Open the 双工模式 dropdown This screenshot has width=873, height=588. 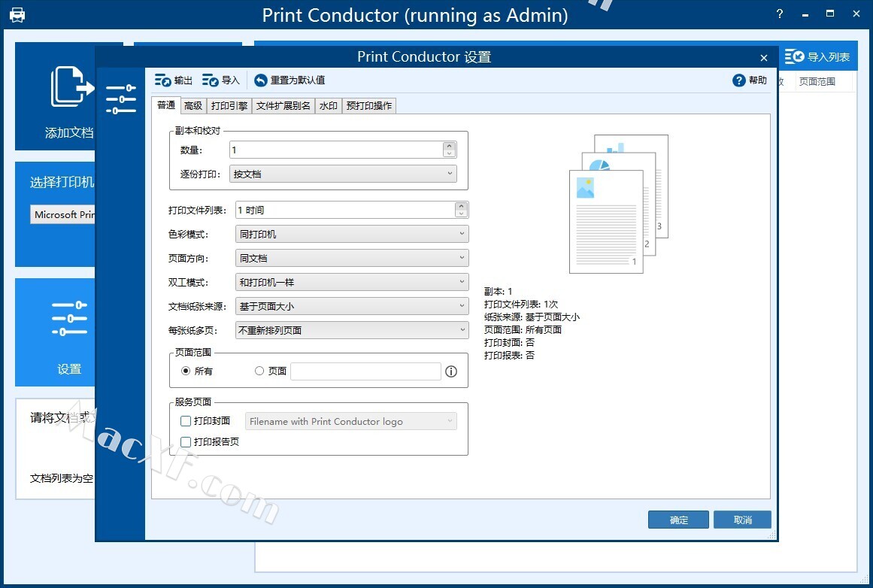pyautogui.click(x=352, y=282)
